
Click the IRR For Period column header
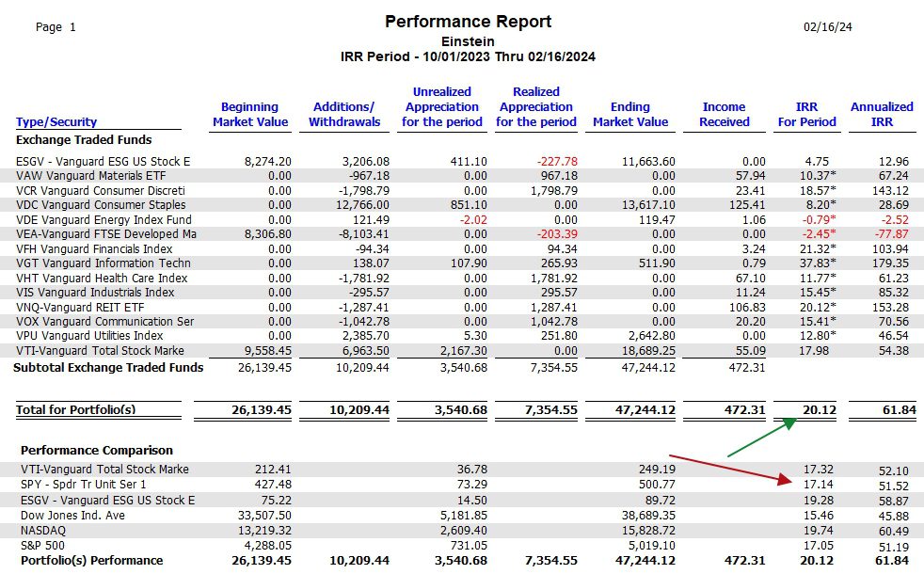pos(806,114)
